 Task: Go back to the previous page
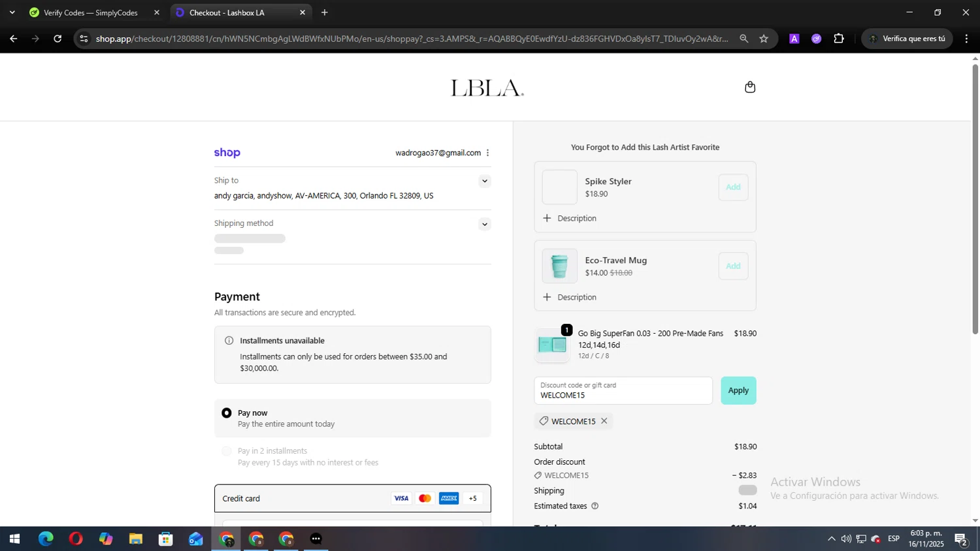[13, 39]
